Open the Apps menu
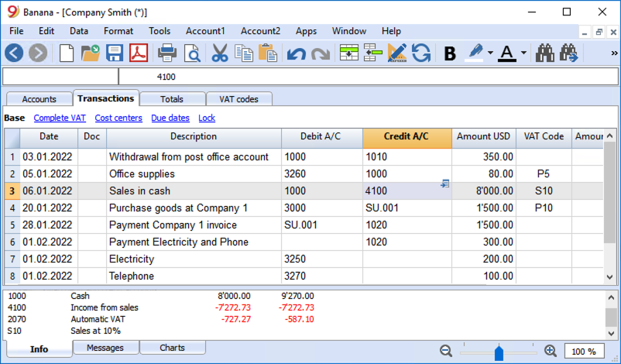Screen dimensions: 621x364 point(306,31)
